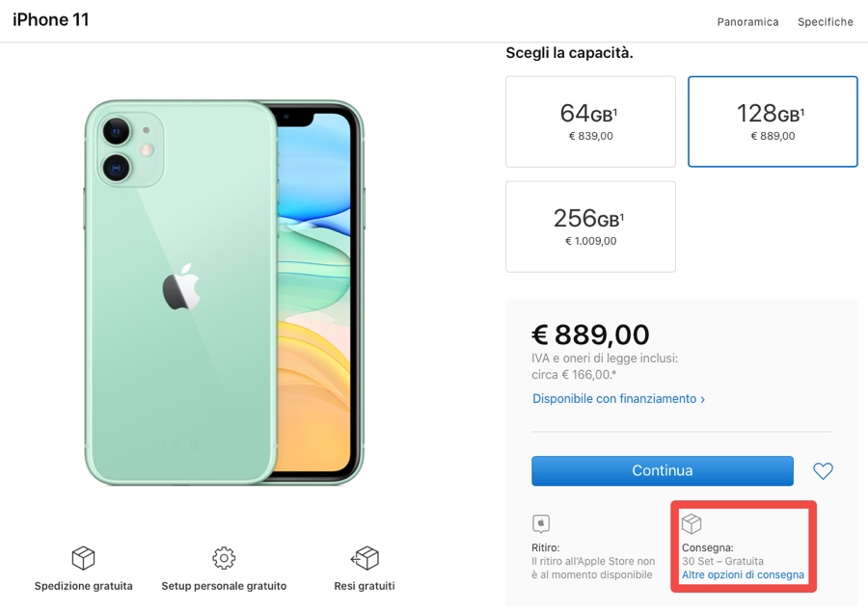Click the Resi gratuiti label
Image resolution: width=868 pixels, height=613 pixels.
tap(365, 586)
